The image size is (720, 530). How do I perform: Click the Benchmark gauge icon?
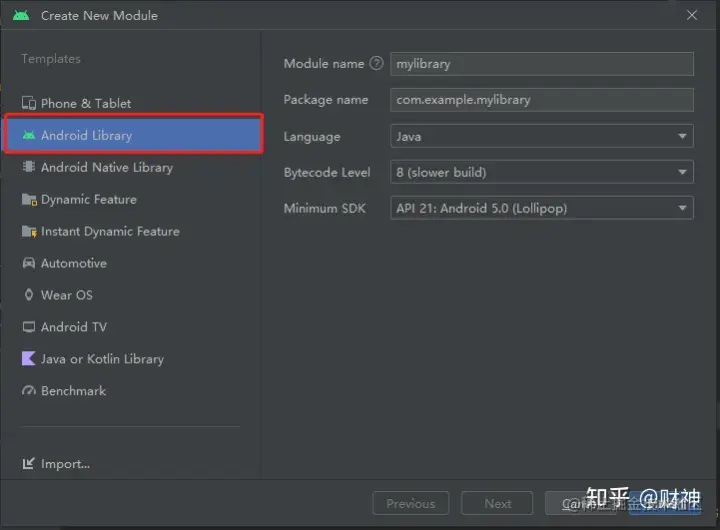tap(28, 390)
